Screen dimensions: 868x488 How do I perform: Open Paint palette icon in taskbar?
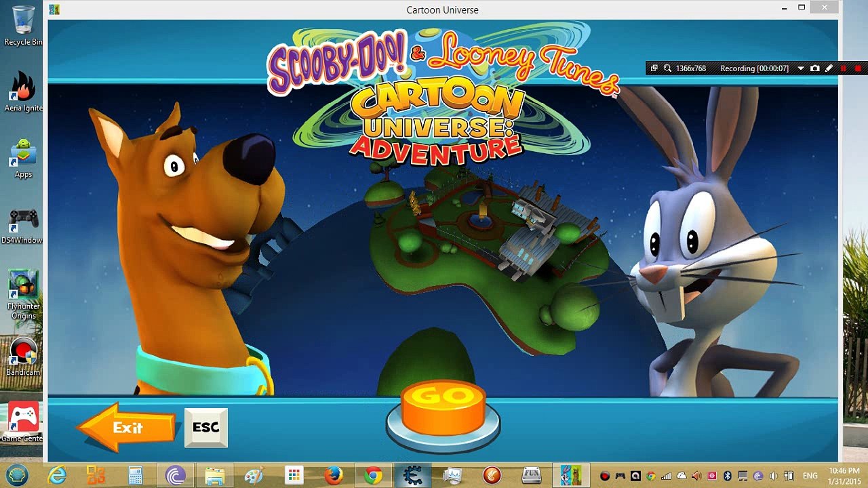(x=254, y=475)
